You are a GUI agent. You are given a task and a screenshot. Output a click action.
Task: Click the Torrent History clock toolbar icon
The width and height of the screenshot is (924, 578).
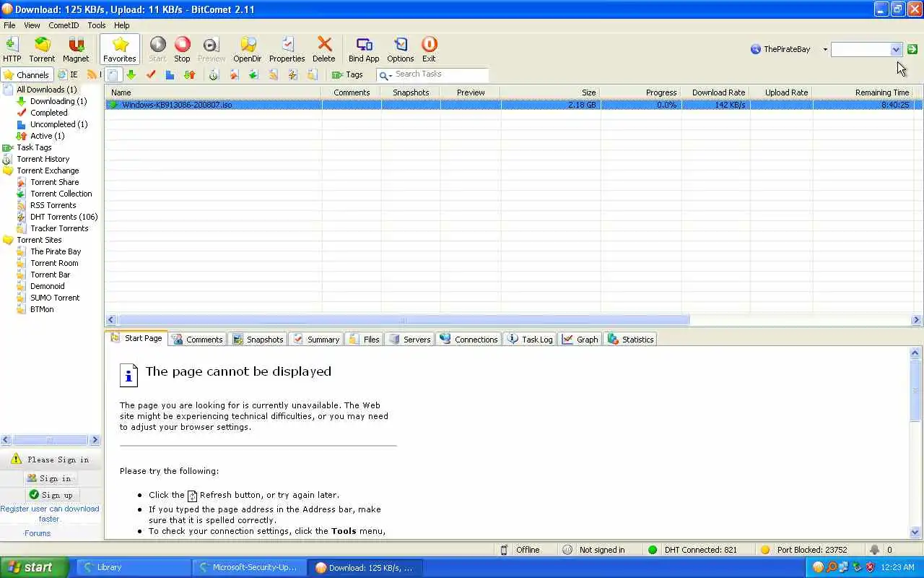(214, 74)
